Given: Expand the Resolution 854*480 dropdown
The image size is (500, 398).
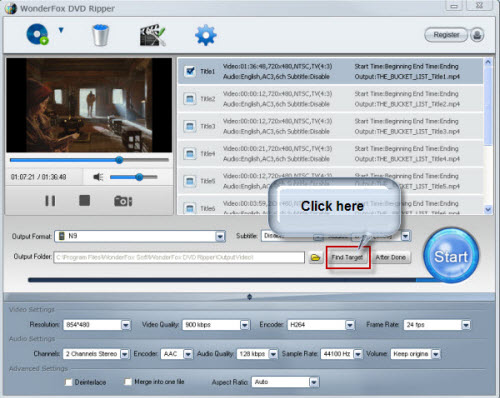Looking at the screenshot, I should coord(126,325).
